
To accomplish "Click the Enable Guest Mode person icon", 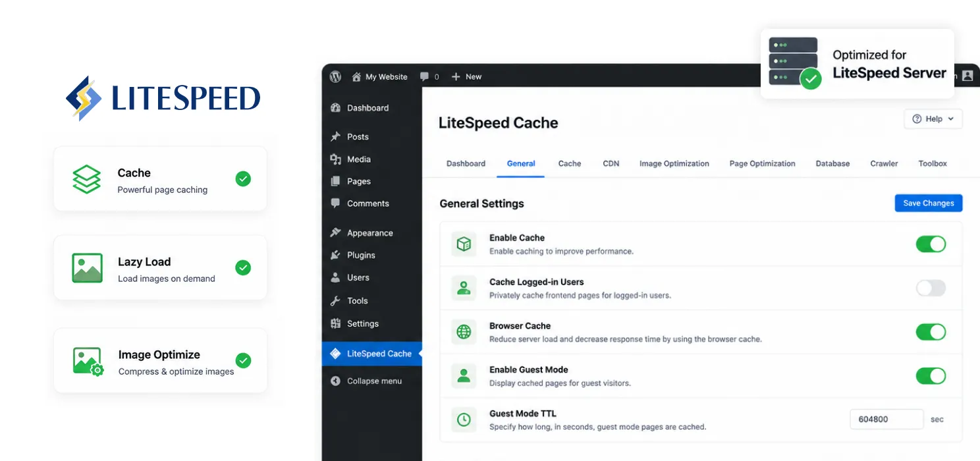I will (464, 376).
